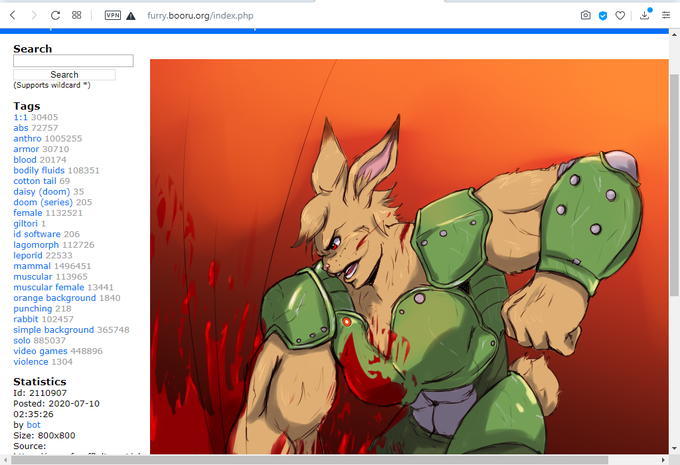Screen dimensions: 680x465
Task: Click the tag search text field
Action: (73, 61)
